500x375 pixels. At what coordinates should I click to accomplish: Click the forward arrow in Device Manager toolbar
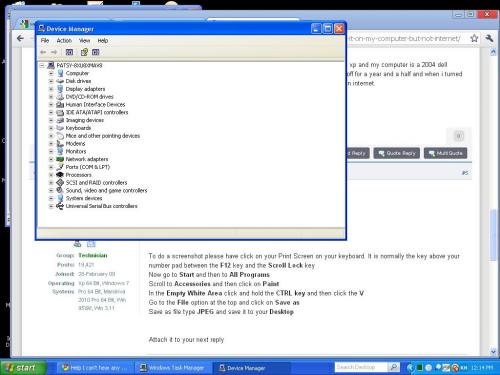54,52
